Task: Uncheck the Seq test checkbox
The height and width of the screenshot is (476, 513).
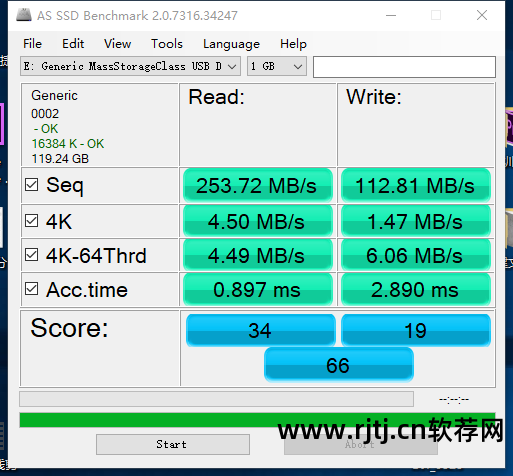Action: click(x=32, y=184)
